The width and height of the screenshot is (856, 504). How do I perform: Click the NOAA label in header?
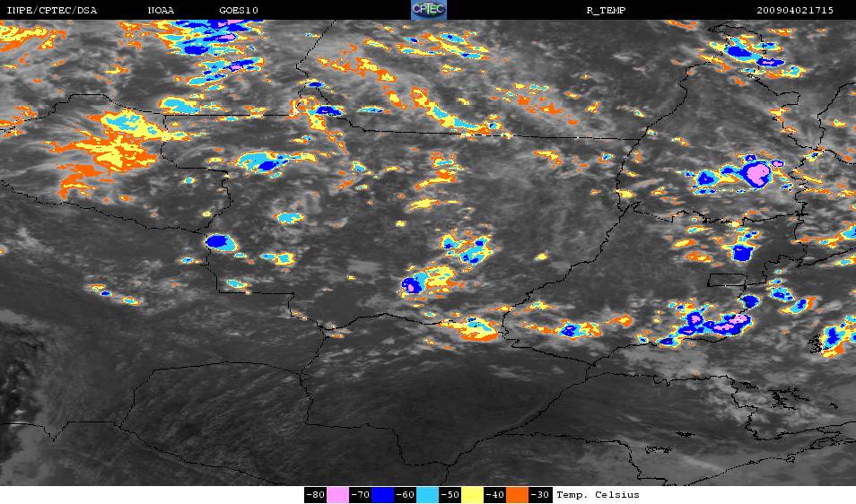tap(161, 11)
